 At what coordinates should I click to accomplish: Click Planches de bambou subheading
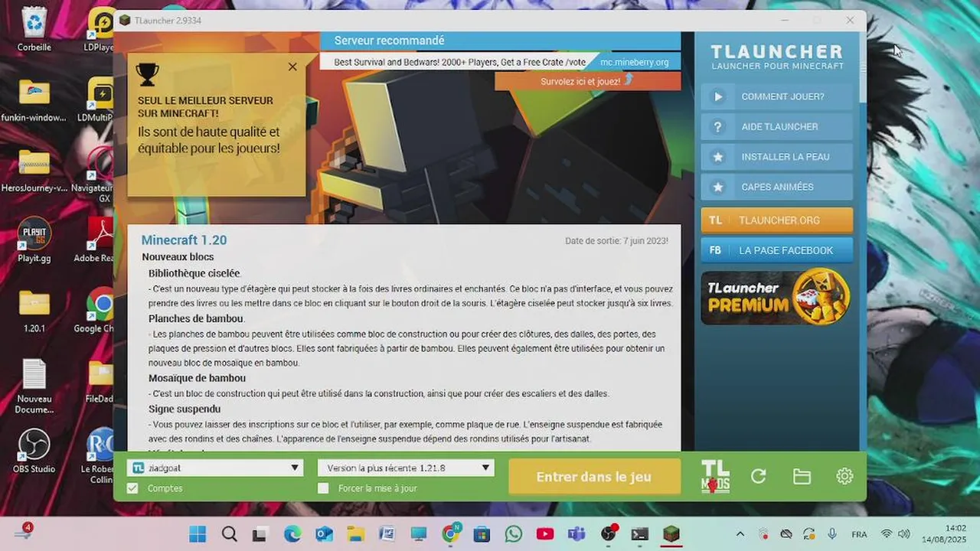coord(196,318)
